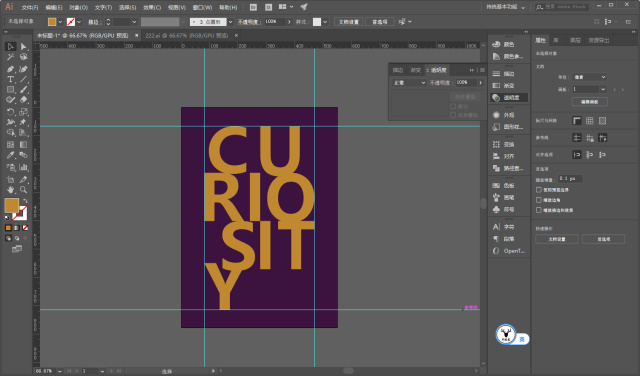Click the Document Setup button in control bar
Image resolution: width=640 pixels, height=376 pixels.
(349, 22)
